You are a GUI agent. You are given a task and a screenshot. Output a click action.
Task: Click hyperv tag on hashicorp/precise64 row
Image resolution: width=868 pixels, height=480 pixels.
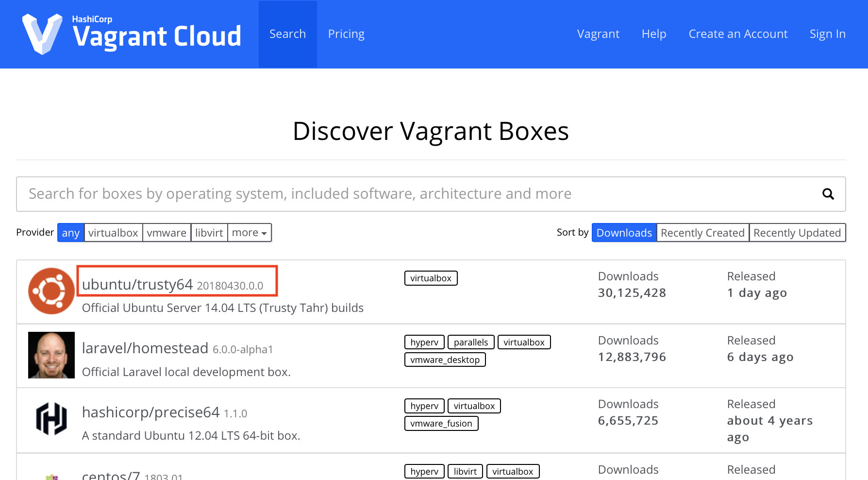(x=424, y=406)
